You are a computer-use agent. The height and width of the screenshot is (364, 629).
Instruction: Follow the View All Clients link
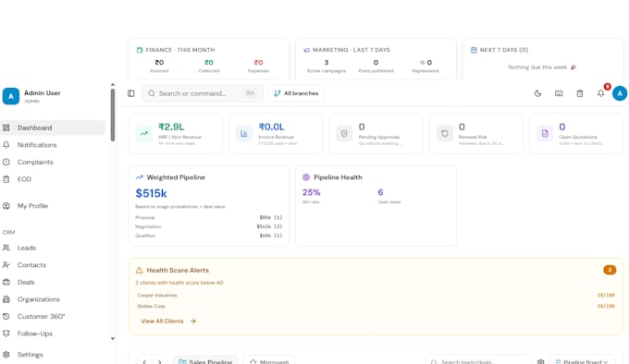(168, 322)
